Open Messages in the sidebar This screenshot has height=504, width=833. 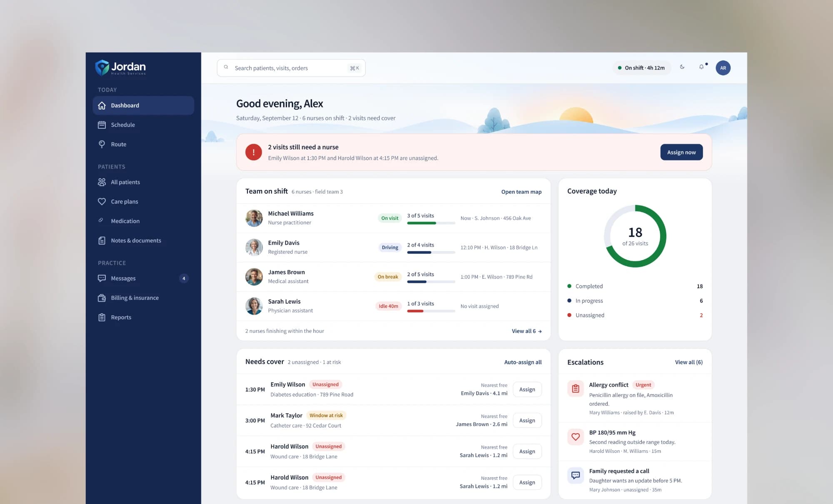tap(143, 278)
